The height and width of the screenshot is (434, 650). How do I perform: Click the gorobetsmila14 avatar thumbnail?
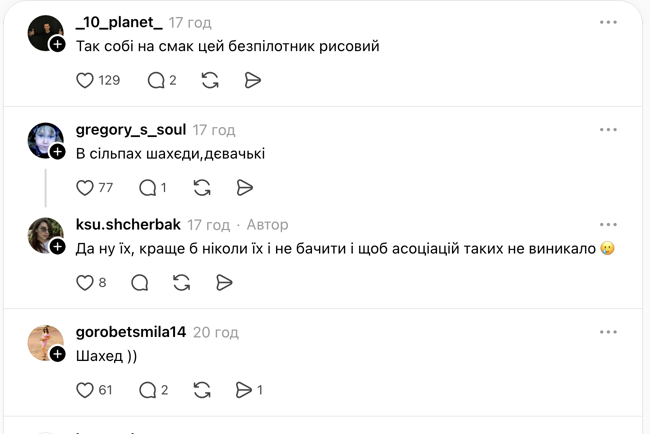click(x=46, y=343)
